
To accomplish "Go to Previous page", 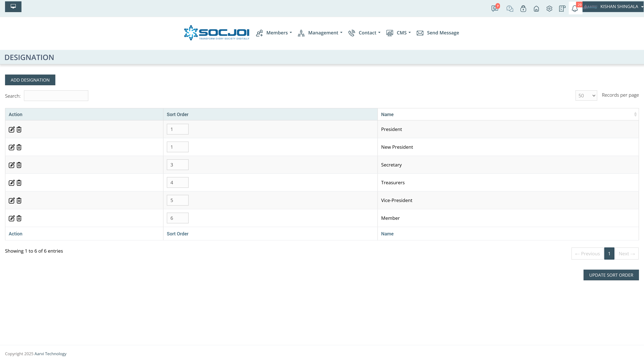I will pos(588,254).
